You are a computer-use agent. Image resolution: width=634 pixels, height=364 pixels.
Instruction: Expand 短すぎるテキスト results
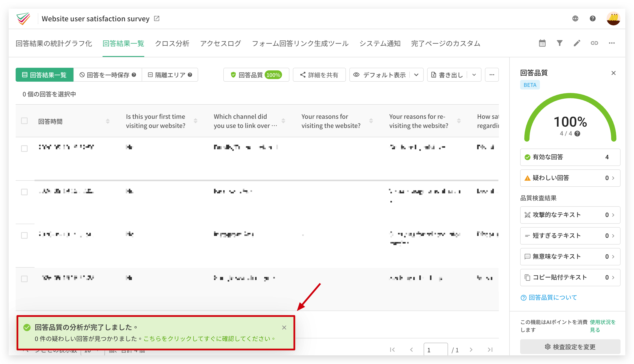[x=570, y=236]
